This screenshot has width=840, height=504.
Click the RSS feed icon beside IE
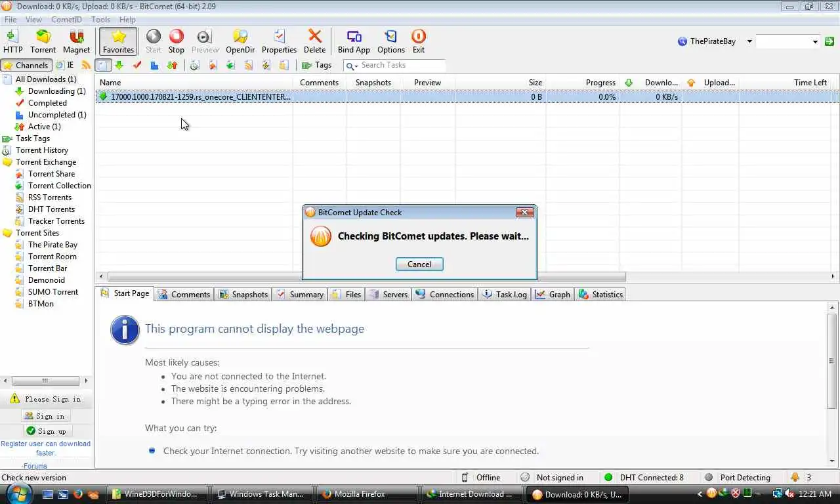(85, 65)
